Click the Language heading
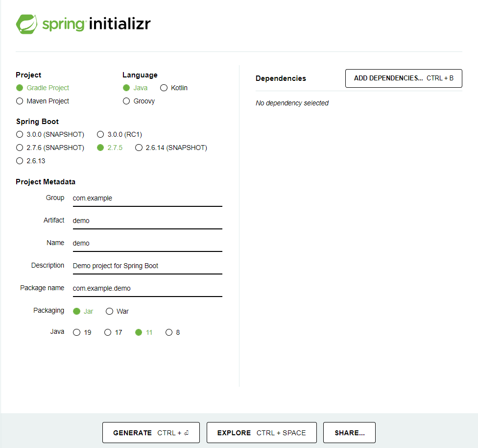Viewport: 478px width, 448px height. point(140,75)
